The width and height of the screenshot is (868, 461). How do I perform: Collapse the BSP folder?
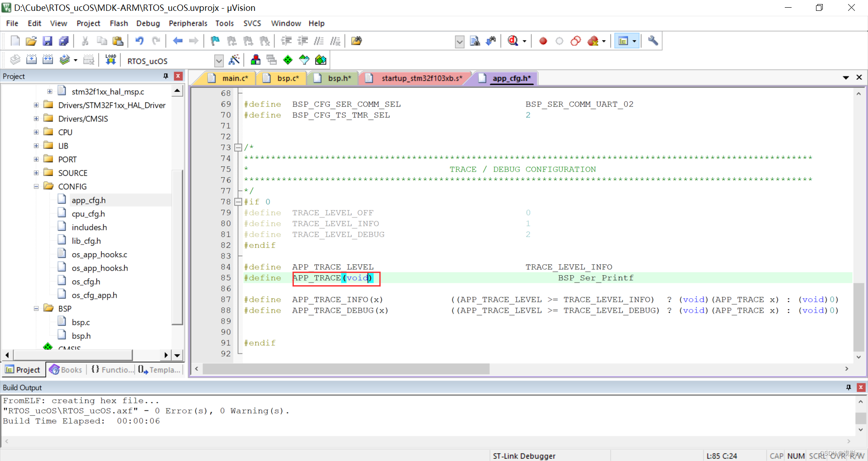36,308
